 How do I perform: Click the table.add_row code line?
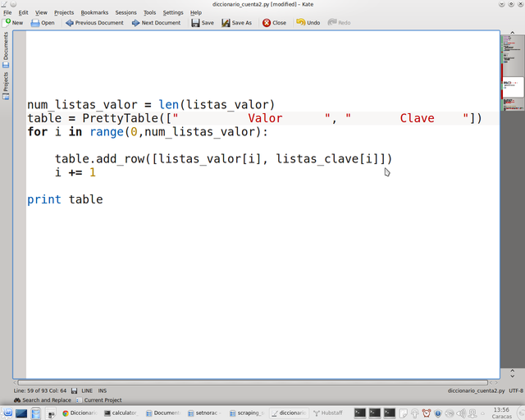click(x=223, y=159)
